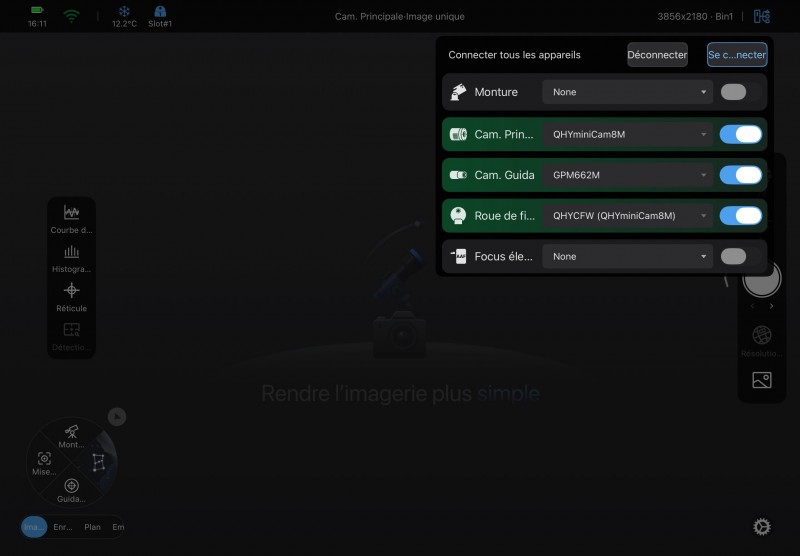Open the Focus device dropdown showing None
The image size is (800, 556).
point(628,256)
